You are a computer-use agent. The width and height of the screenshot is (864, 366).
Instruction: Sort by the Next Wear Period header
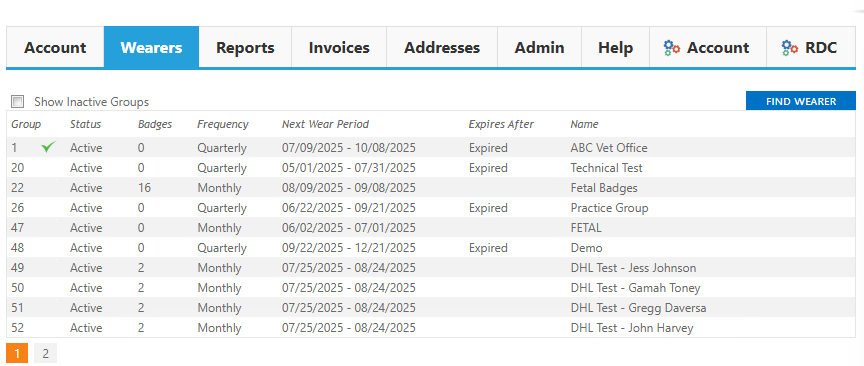point(326,124)
